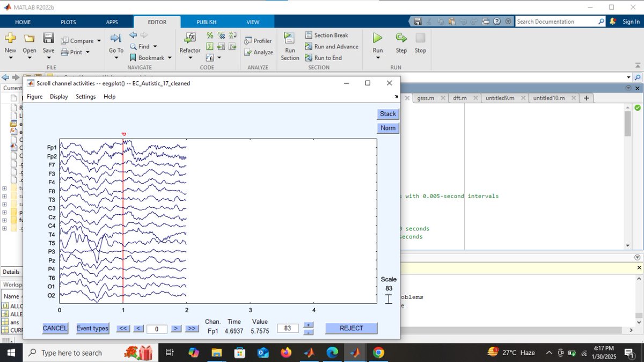This screenshot has width=644, height=362.
Task: Click the CANCEL button
Action: click(x=55, y=328)
